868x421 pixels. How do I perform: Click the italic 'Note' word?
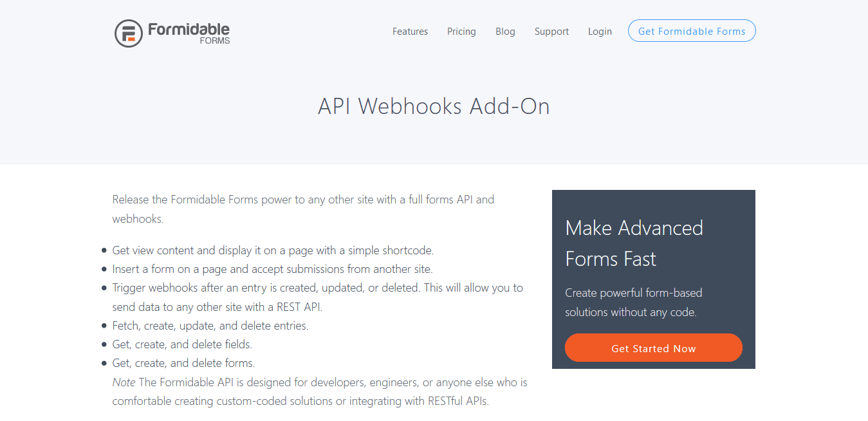pos(124,382)
